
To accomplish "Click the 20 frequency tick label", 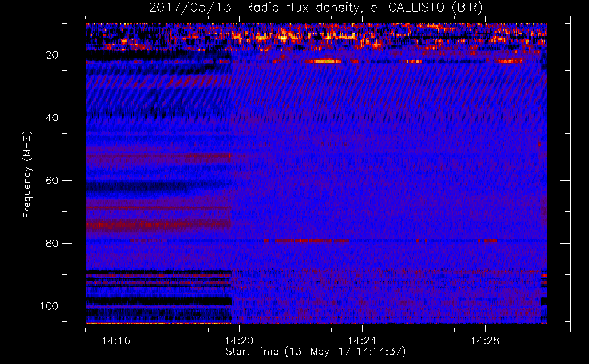I will click(x=52, y=55).
